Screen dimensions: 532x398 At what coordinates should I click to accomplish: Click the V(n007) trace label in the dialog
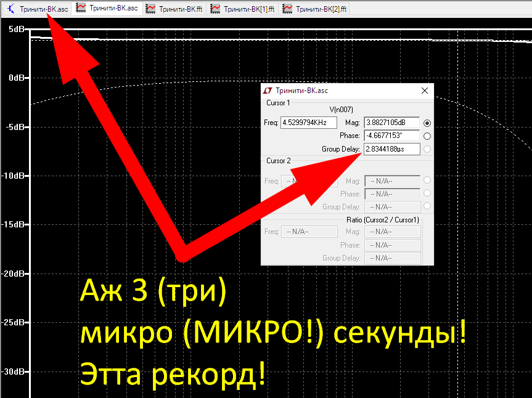tap(342, 110)
